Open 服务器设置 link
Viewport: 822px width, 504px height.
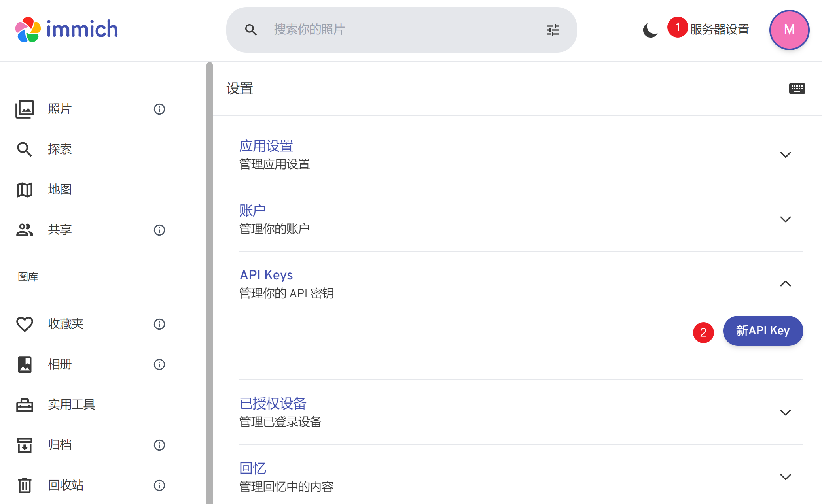coord(720,30)
